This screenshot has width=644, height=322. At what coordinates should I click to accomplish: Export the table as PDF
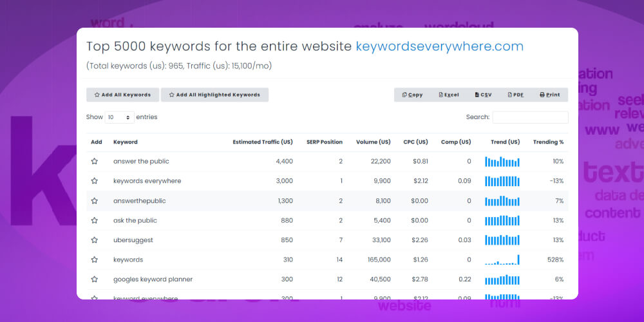point(515,95)
